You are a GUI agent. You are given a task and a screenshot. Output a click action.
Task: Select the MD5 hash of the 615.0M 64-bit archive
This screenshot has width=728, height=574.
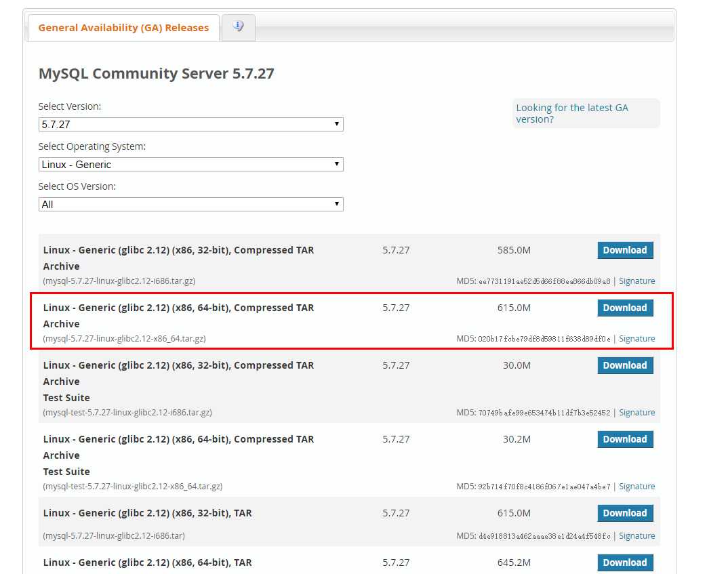(x=544, y=339)
